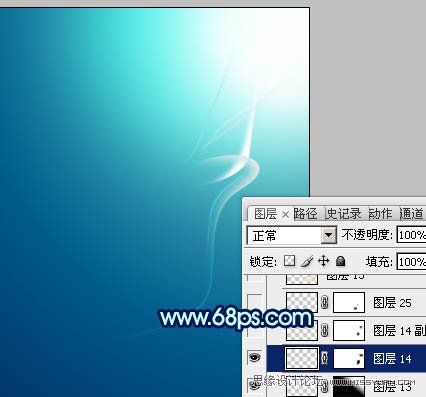Viewport: 426px width, 397px height.
Task: Show 图层 25 by clicking its visibility box
Action: point(255,303)
